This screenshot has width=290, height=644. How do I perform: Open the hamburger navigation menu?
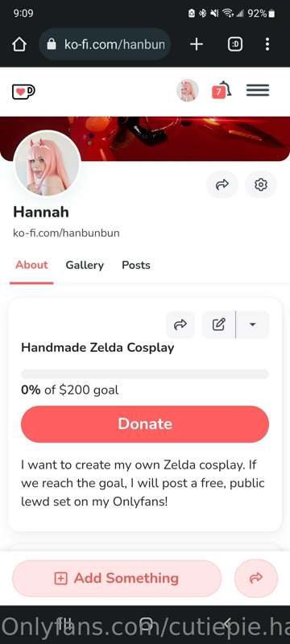(258, 90)
